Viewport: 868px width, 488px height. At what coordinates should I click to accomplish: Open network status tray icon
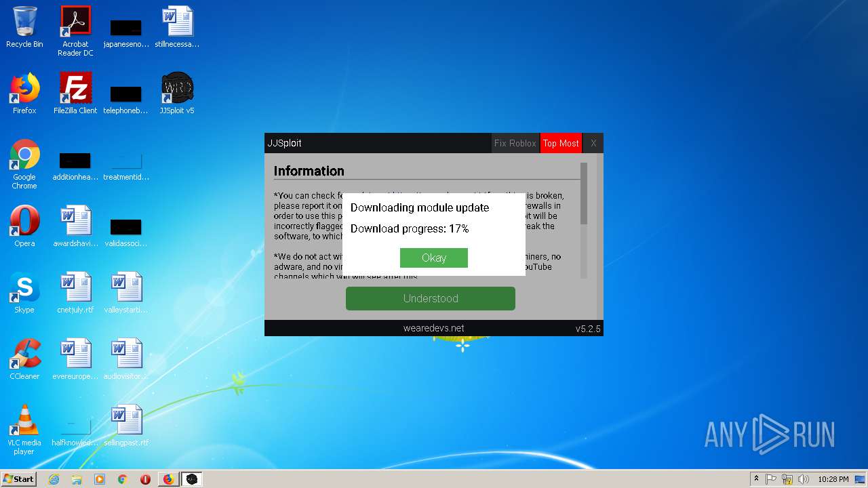[x=787, y=479]
